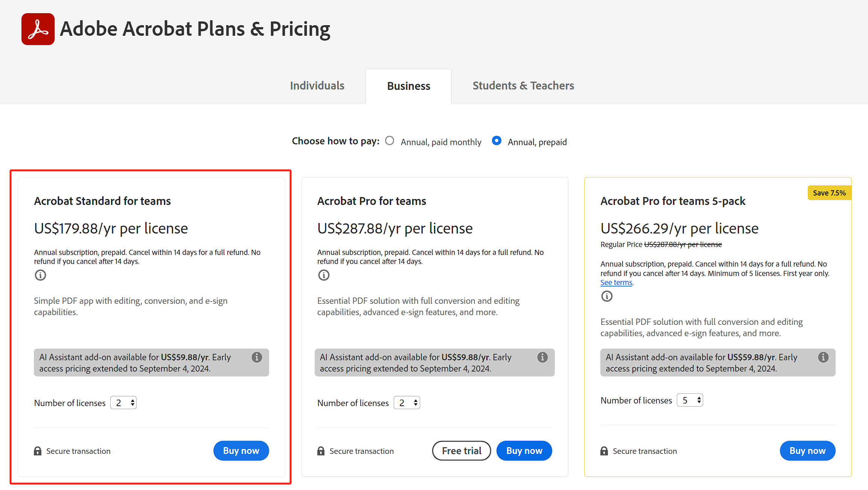Open licenses dropdown for Pro 5-pack
The height and width of the screenshot is (490, 868).
click(x=690, y=400)
